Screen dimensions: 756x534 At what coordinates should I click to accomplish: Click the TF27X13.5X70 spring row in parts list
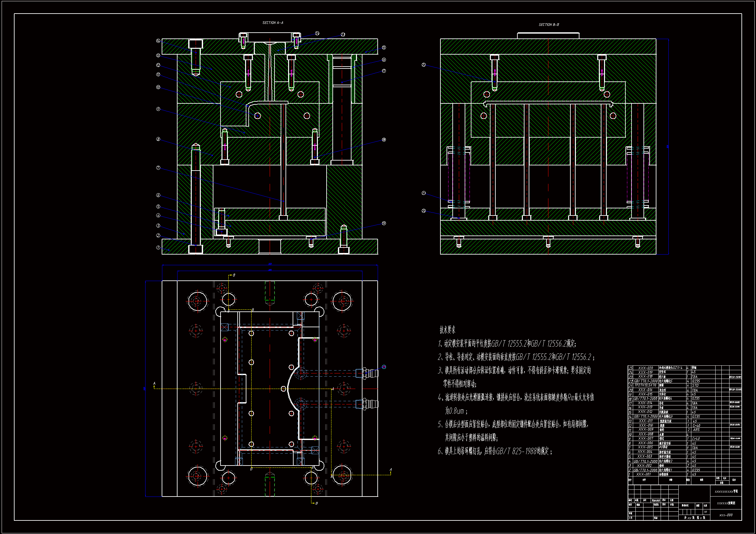645,385
